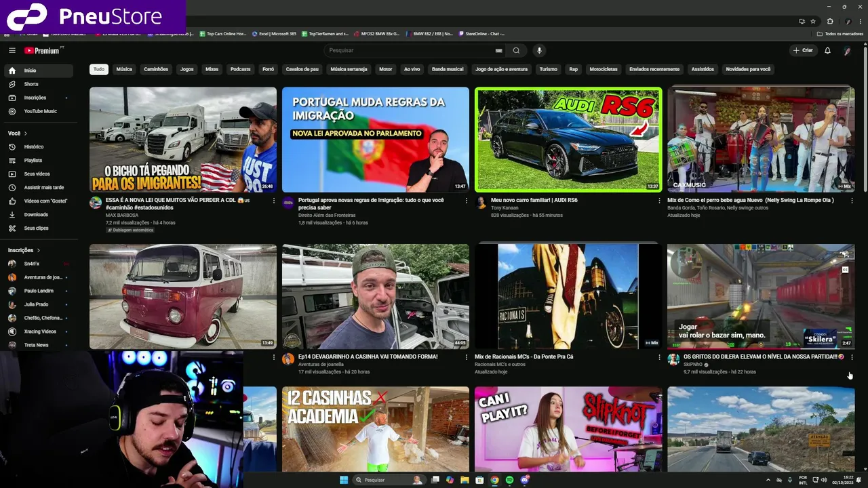Select the Motocicletas filter chip
The height and width of the screenshot is (488, 868).
coord(604,69)
